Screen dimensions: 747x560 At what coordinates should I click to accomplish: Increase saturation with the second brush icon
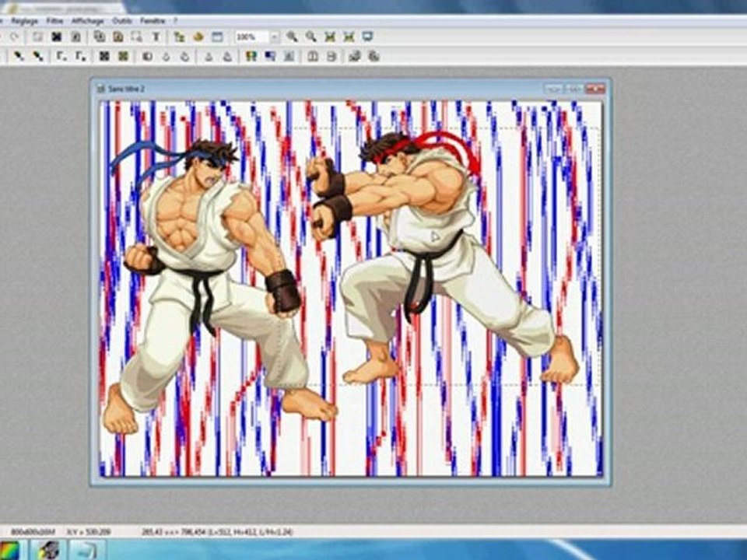pos(37,56)
